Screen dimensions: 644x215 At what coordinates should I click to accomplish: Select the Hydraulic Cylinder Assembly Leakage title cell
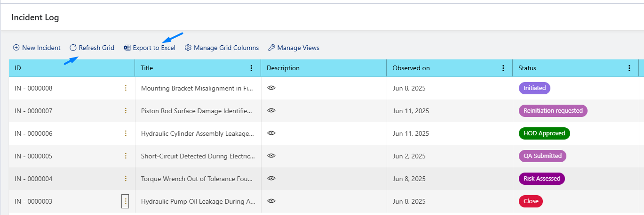point(198,133)
